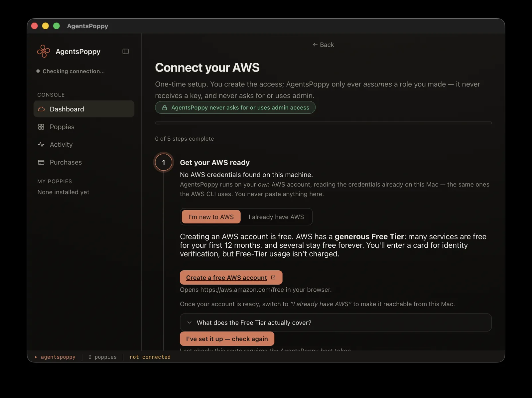This screenshot has width=532, height=398.
Task: Go Back to the previous screen
Action: pyautogui.click(x=323, y=45)
